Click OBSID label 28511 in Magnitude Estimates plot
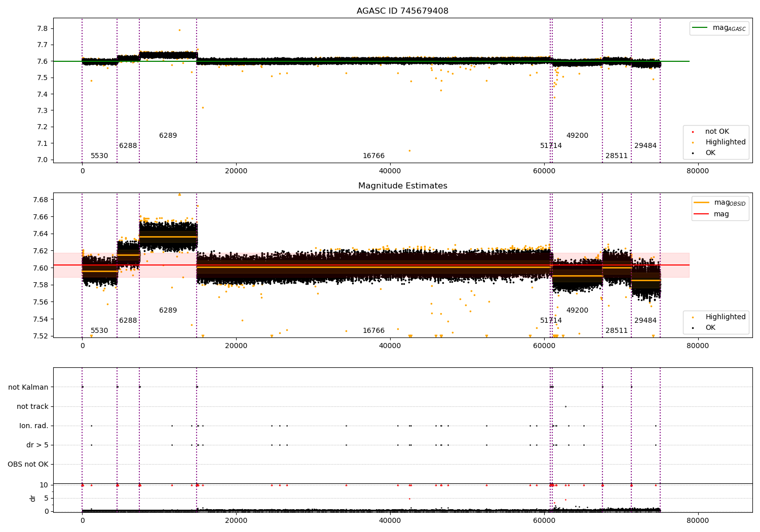The image size is (760, 532). click(x=617, y=331)
